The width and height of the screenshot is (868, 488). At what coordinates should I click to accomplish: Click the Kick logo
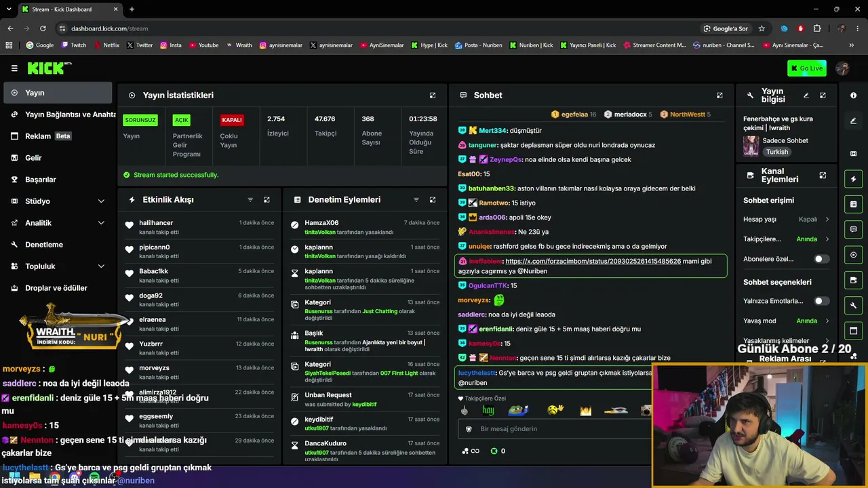[50, 68]
